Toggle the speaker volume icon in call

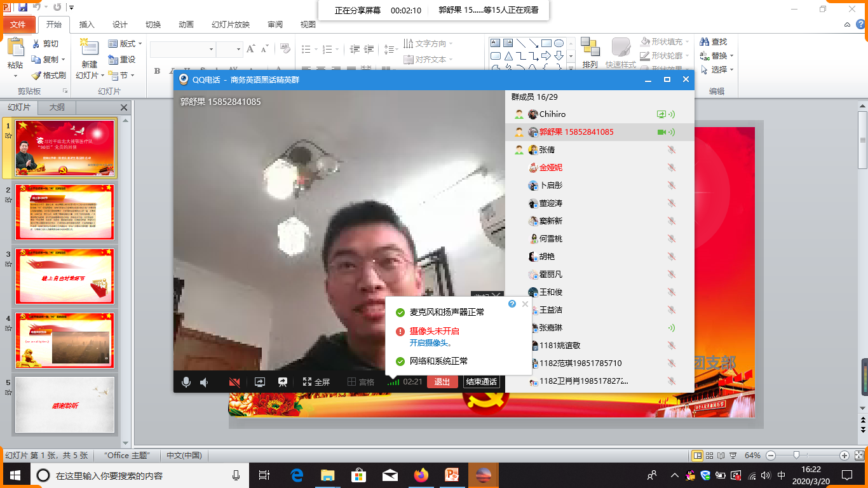[204, 382]
